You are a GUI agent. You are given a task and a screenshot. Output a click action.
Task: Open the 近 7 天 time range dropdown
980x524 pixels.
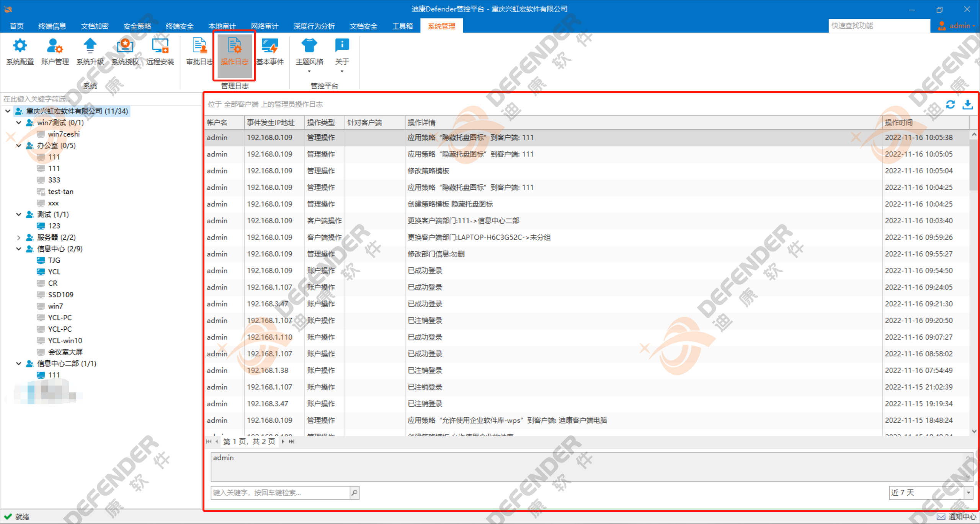pyautogui.click(x=969, y=493)
